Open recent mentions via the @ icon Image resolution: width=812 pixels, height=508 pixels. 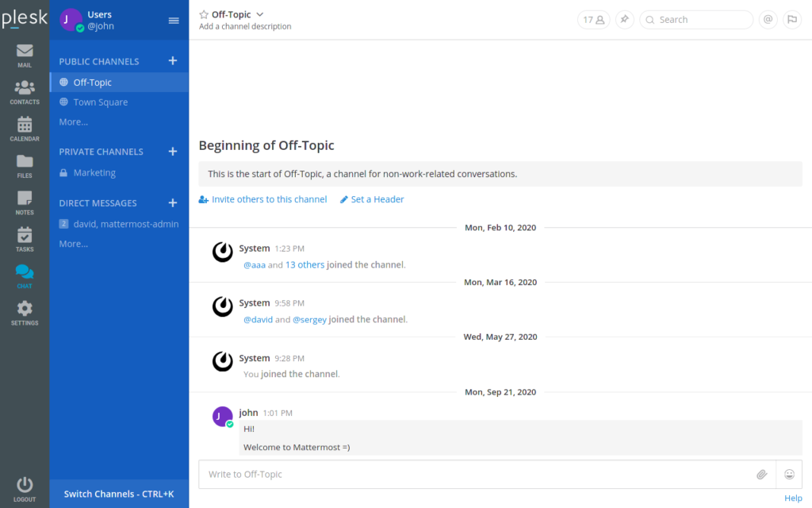pos(768,19)
